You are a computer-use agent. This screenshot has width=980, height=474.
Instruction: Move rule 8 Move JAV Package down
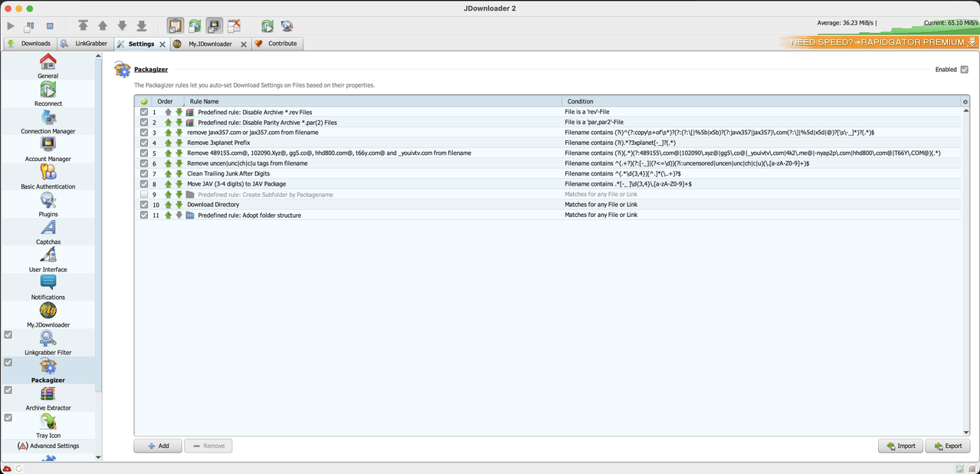pos(179,184)
